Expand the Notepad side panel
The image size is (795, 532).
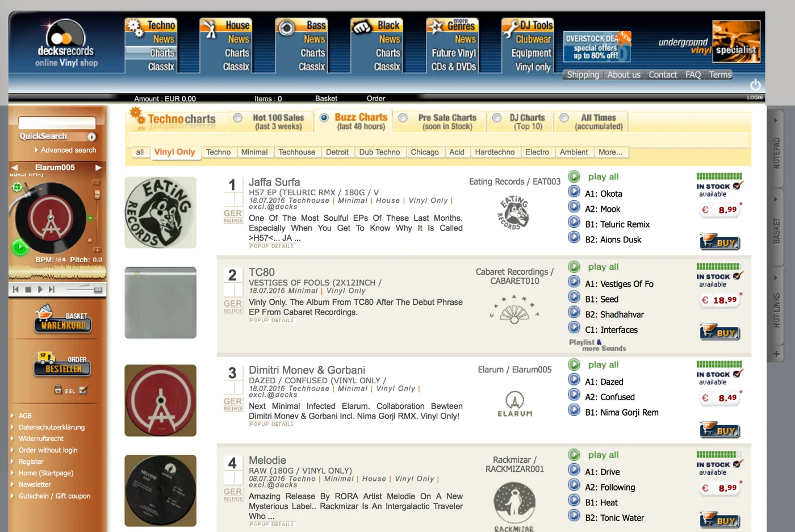[x=775, y=148]
